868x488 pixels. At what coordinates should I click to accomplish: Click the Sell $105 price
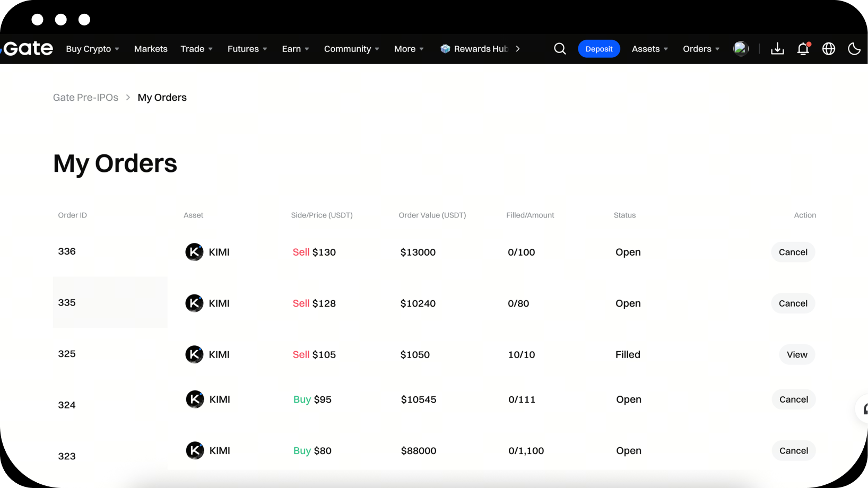[x=314, y=354]
